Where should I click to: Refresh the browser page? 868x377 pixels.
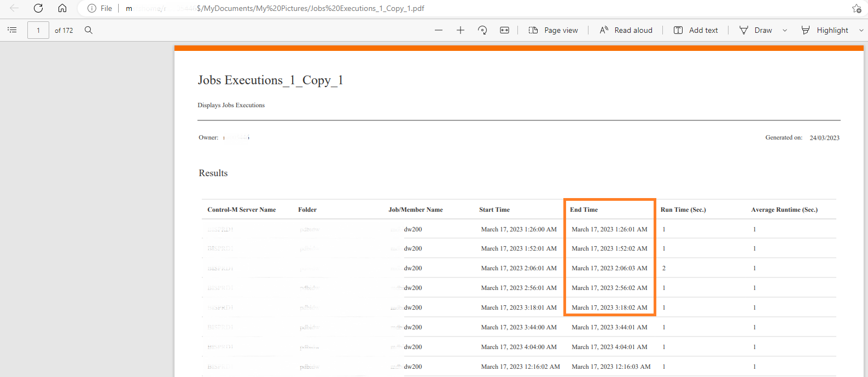pyautogui.click(x=38, y=8)
